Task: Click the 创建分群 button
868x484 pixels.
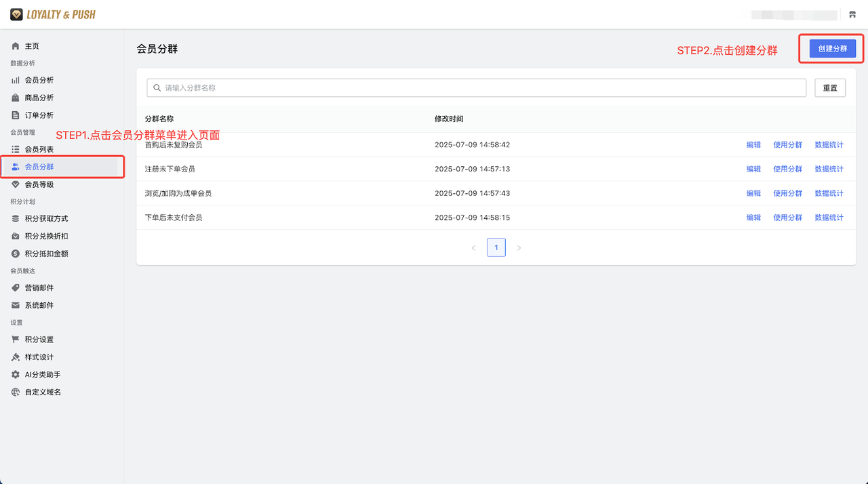Action: pos(832,49)
